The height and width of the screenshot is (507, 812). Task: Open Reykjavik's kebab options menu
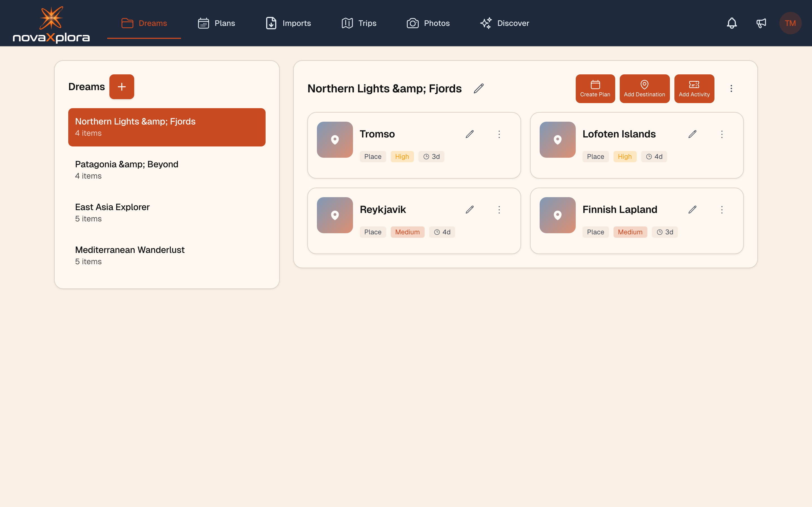click(499, 210)
